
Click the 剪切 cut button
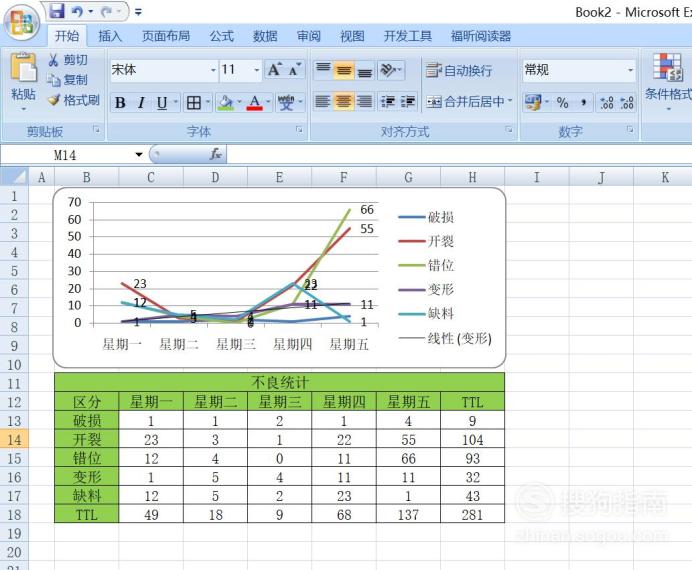tap(68, 60)
